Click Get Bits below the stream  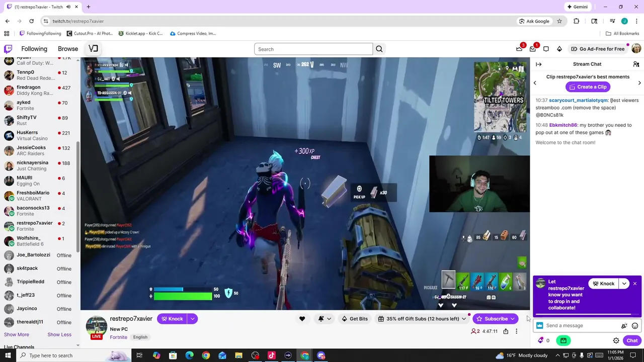pyautogui.click(x=354, y=319)
